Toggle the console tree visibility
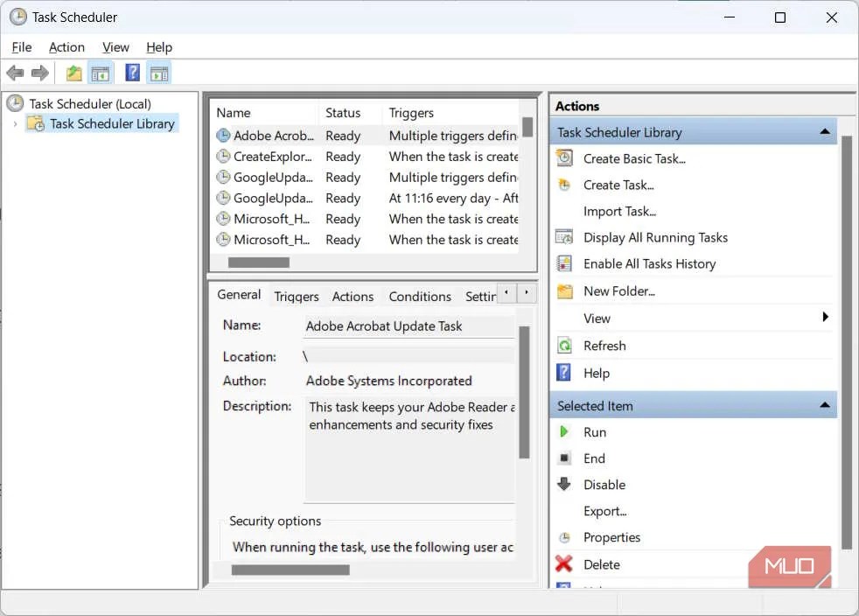 pyautogui.click(x=101, y=73)
